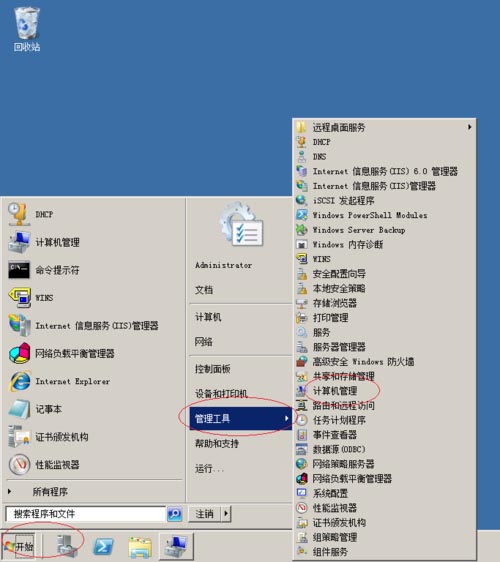Image resolution: width=500 pixels, height=562 pixels.
Task: Expand the 管理工具 submenu arrow
Action: tap(286, 418)
